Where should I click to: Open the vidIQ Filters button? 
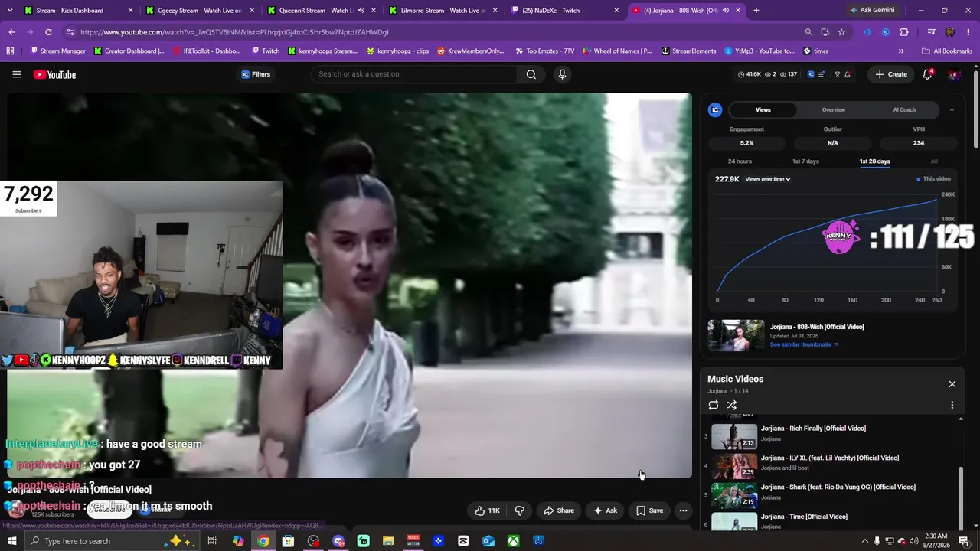click(x=256, y=74)
